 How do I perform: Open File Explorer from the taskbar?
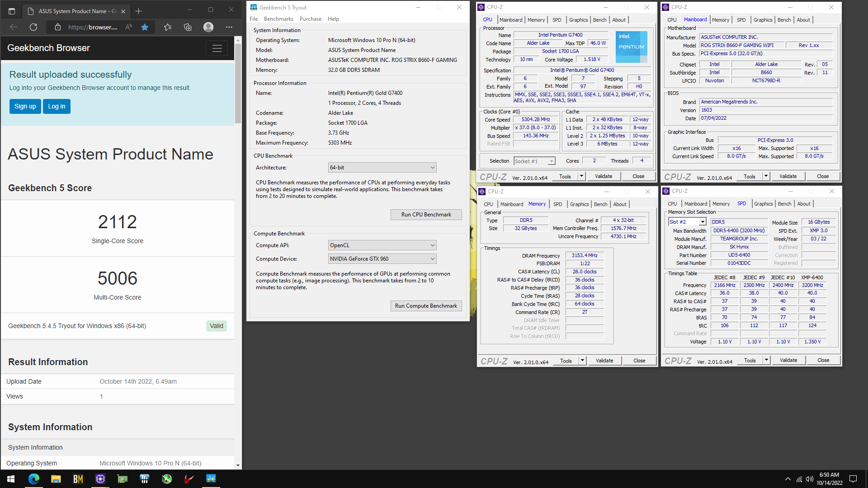click(x=56, y=479)
